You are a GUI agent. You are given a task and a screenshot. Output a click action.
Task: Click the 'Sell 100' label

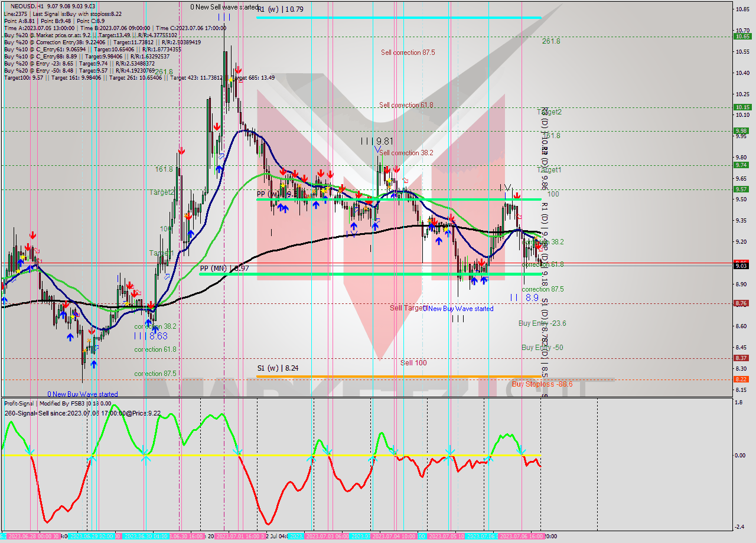pos(413,362)
